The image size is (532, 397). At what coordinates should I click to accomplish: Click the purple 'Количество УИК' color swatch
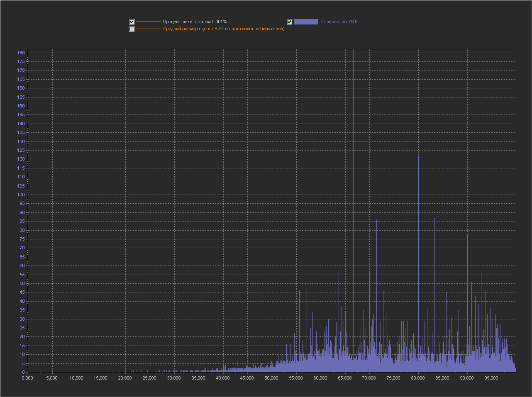tap(306, 22)
